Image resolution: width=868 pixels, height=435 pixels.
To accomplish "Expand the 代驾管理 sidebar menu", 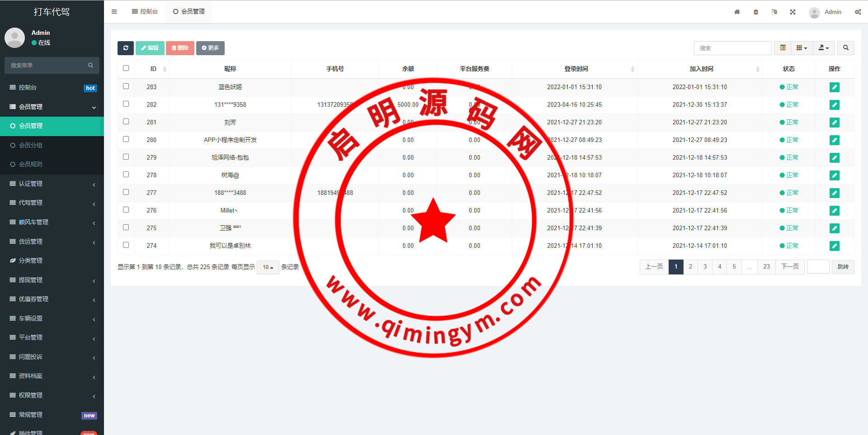I will [x=52, y=203].
